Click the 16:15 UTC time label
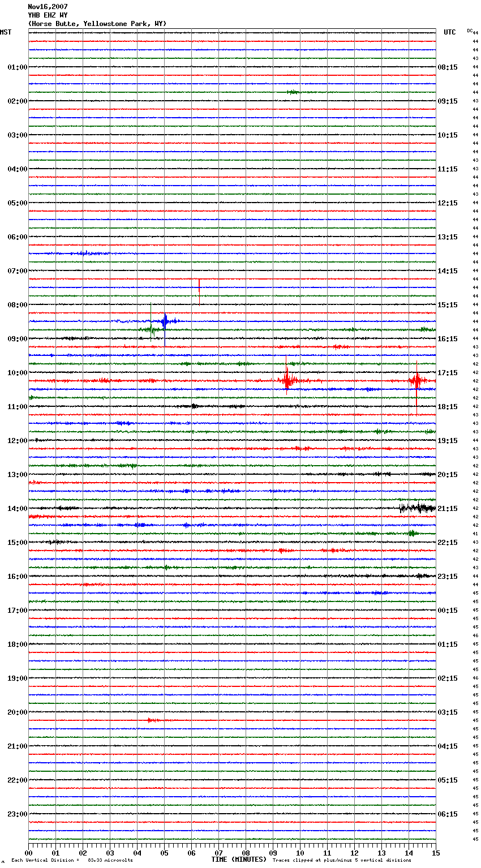481x868 pixels. 448,339
